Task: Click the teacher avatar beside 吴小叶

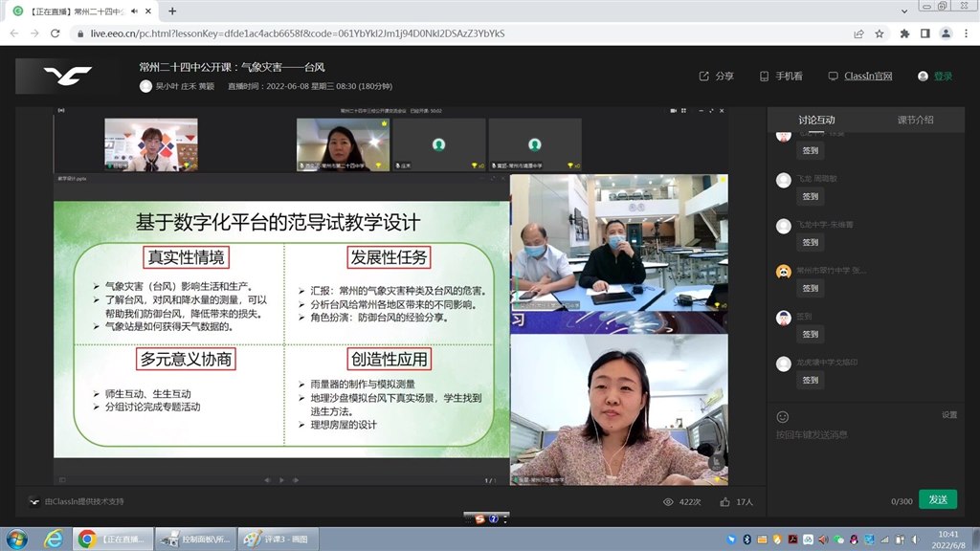Action: click(145, 86)
